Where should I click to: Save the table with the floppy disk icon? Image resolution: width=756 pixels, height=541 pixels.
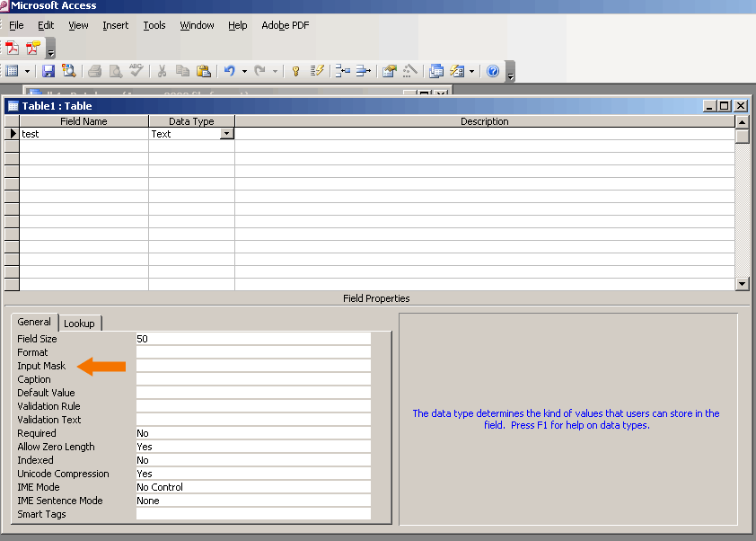tap(48, 71)
